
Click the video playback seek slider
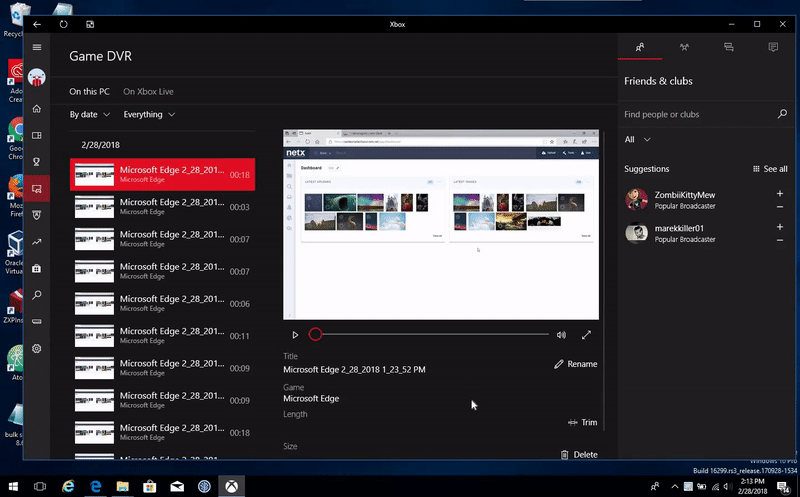pos(432,335)
